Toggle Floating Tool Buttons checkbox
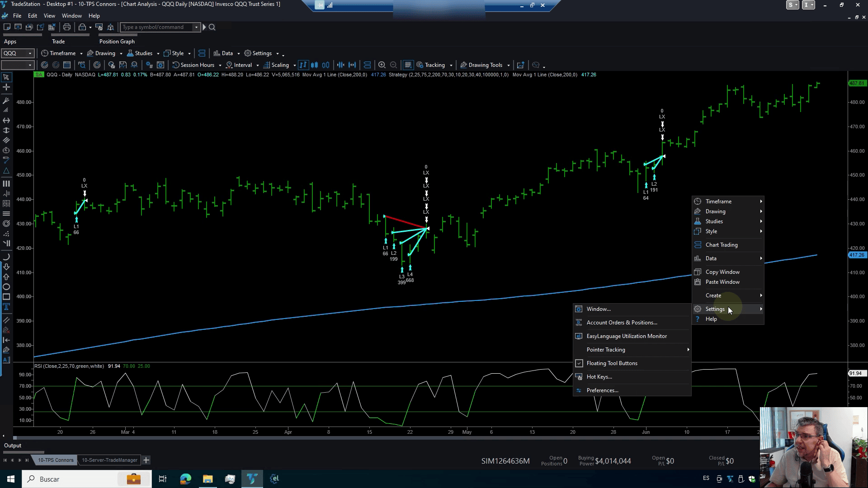The width and height of the screenshot is (868, 488). click(x=579, y=363)
